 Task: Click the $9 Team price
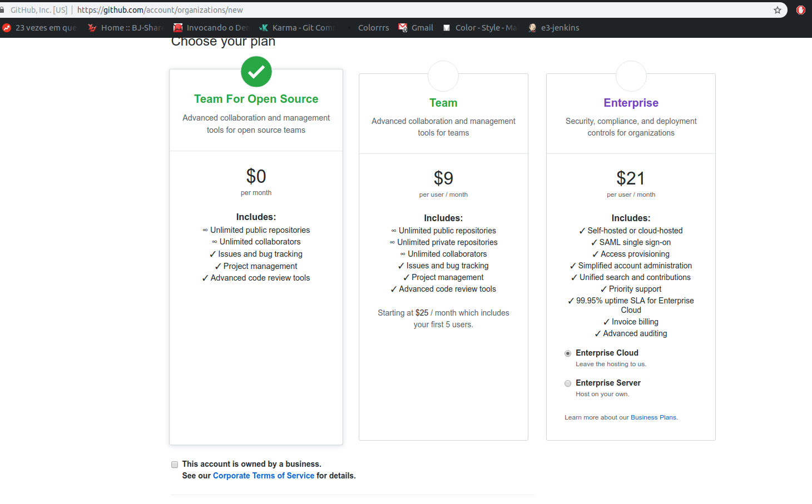pyautogui.click(x=443, y=178)
